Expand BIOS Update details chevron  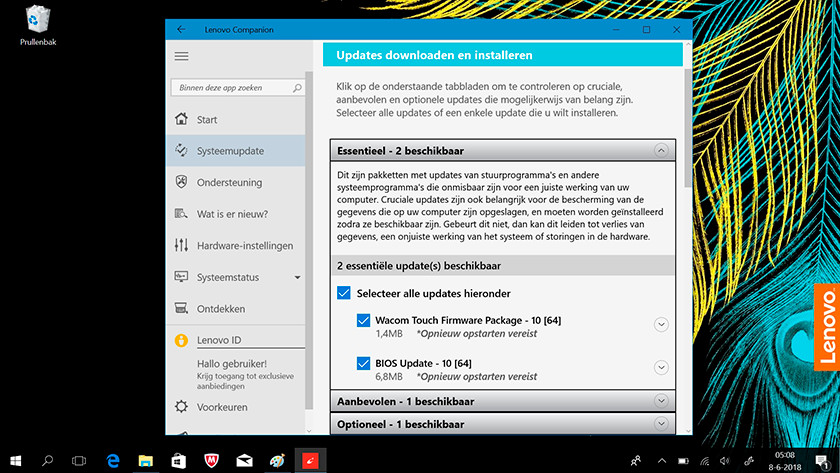point(660,367)
